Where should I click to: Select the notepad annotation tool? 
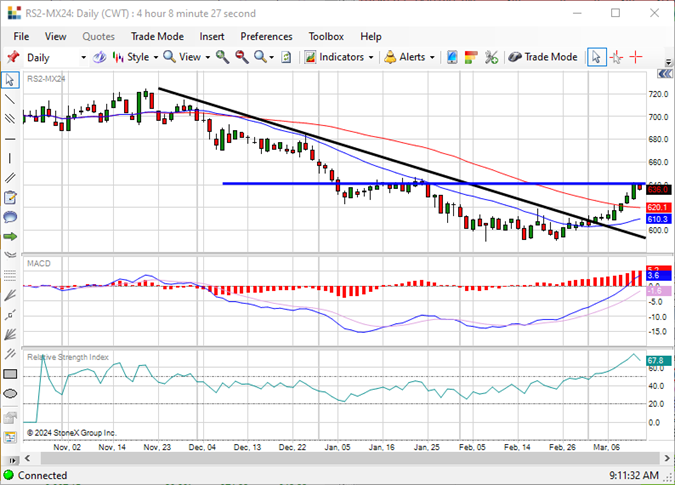(x=10, y=198)
